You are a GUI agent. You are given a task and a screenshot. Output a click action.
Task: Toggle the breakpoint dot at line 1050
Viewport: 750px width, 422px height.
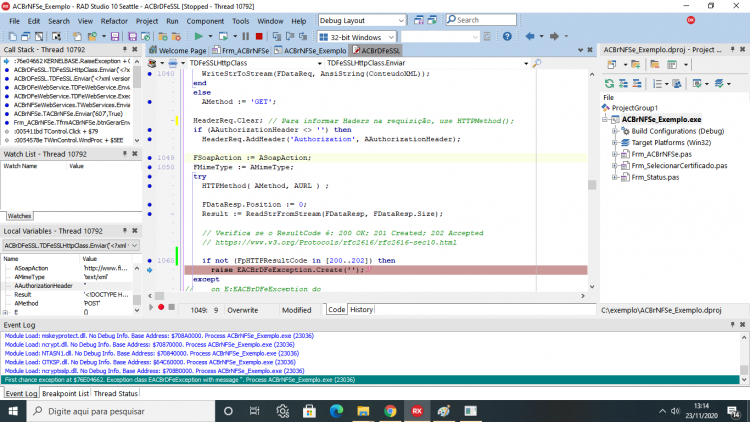click(x=150, y=167)
